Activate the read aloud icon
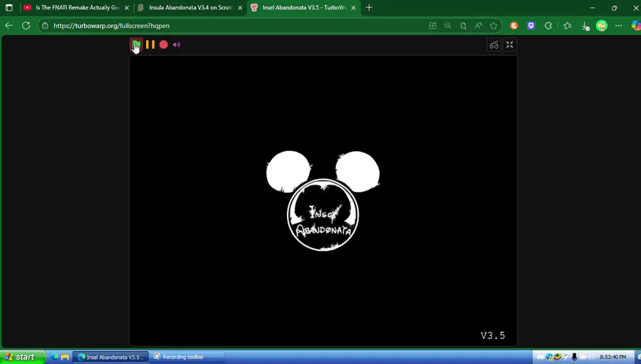This screenshot has width=641, height=364. point(479,26)
